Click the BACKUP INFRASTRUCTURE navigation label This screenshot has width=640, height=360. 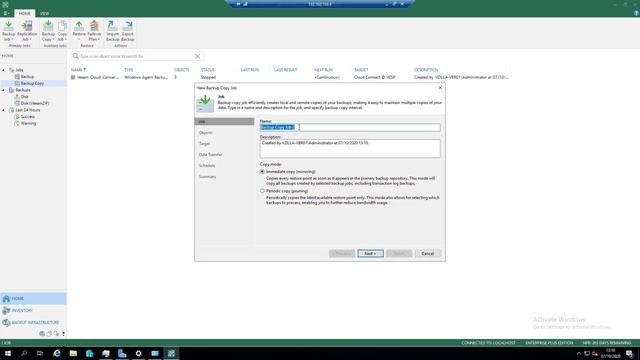point(36,322)
